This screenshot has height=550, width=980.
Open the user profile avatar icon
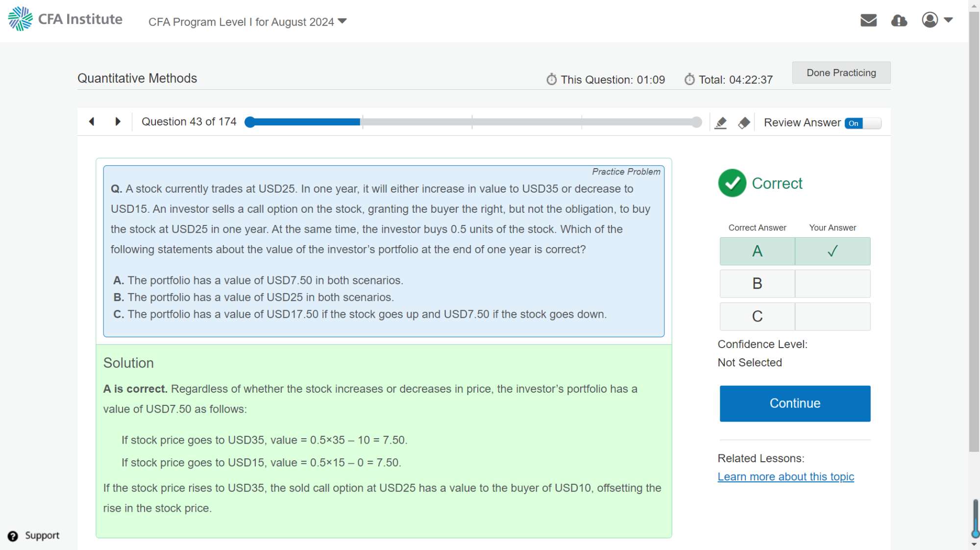coord(930,20)
